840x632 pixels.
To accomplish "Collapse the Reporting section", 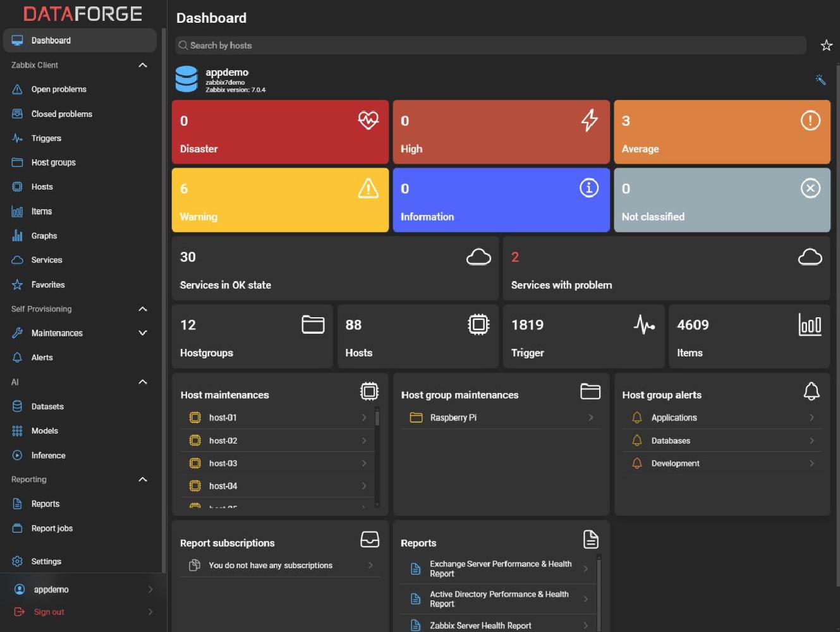I will 143,480.
